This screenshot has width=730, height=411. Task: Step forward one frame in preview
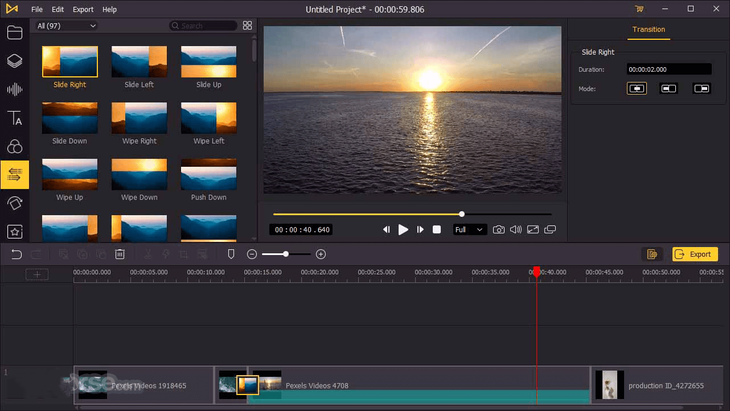[420, 229]
